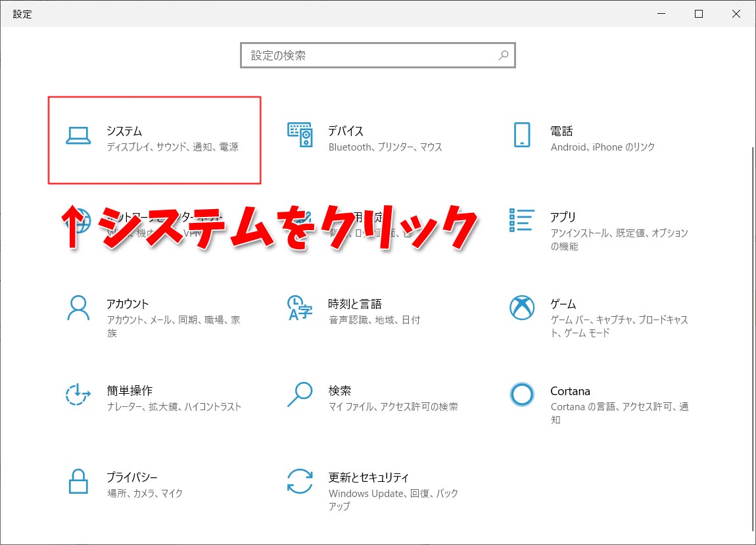Screen dimensions: 756x545
Task: Open the 簡単操作 accessibility icon
Action: pyautogui.click(x=78, y=394)
